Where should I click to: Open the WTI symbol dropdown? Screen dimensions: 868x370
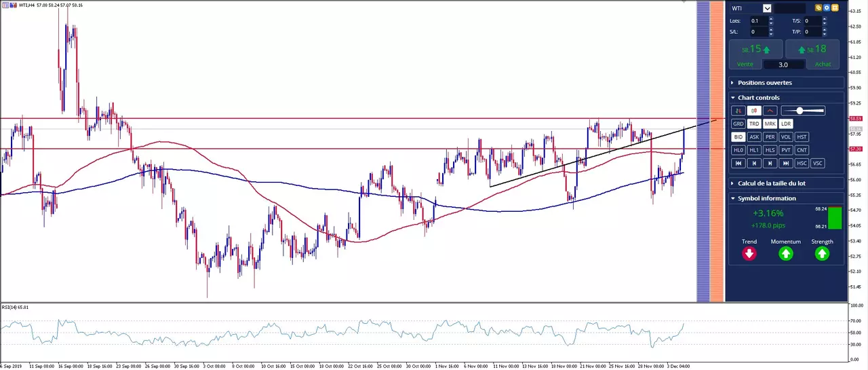[767, 8]
